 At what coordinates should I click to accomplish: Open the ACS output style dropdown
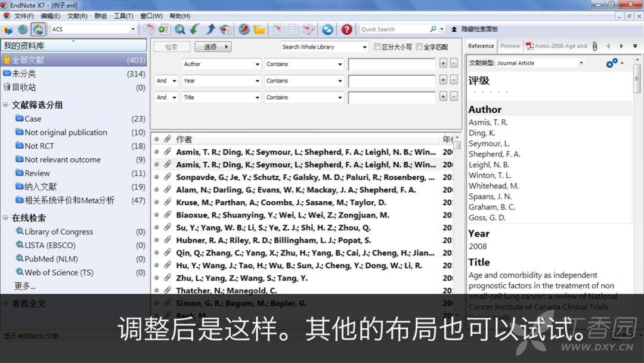132,29
